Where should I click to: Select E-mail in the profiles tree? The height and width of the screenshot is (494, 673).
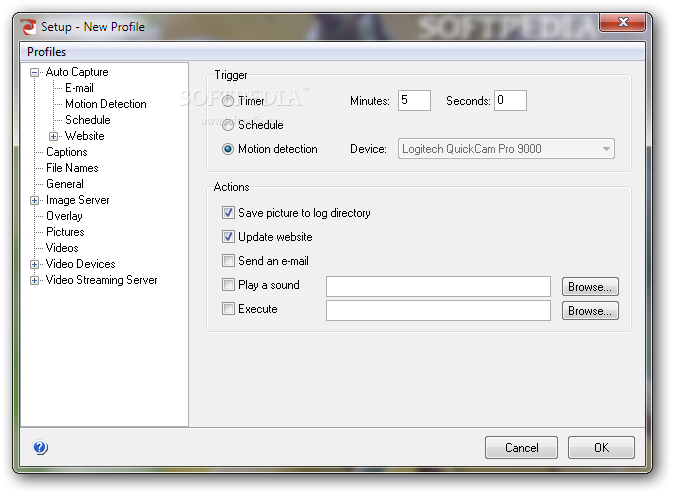79,88
